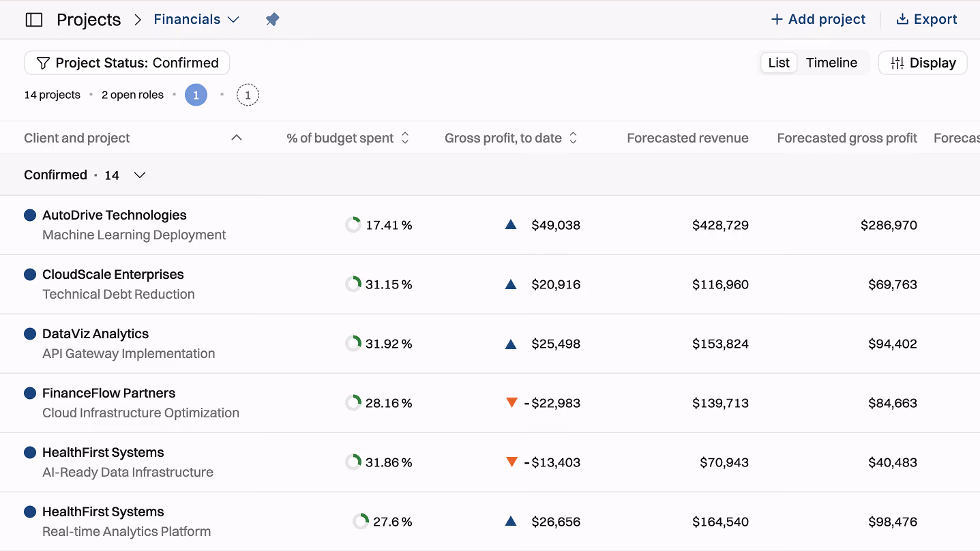Image resolution: width=980 pixels, height=551 pixels.
Task: Click the down triangle beside -$13,403
Action: pyautogui.click(x=511, y=462)
